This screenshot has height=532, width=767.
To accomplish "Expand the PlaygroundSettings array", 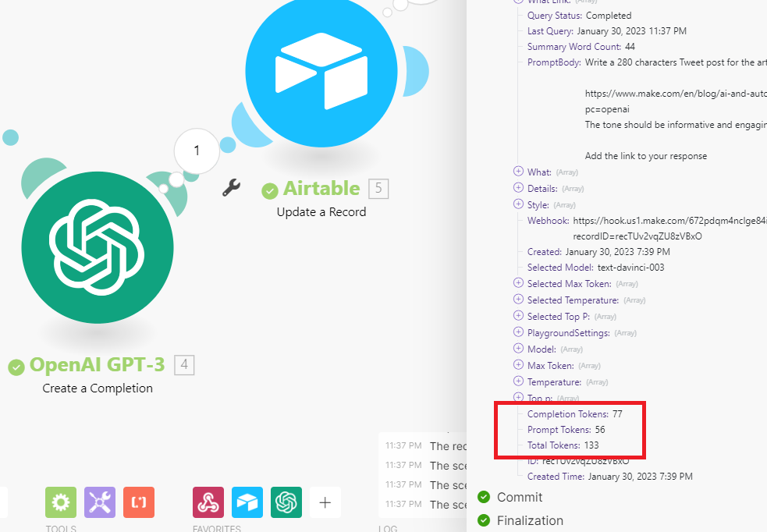I will tap(519, 332).
